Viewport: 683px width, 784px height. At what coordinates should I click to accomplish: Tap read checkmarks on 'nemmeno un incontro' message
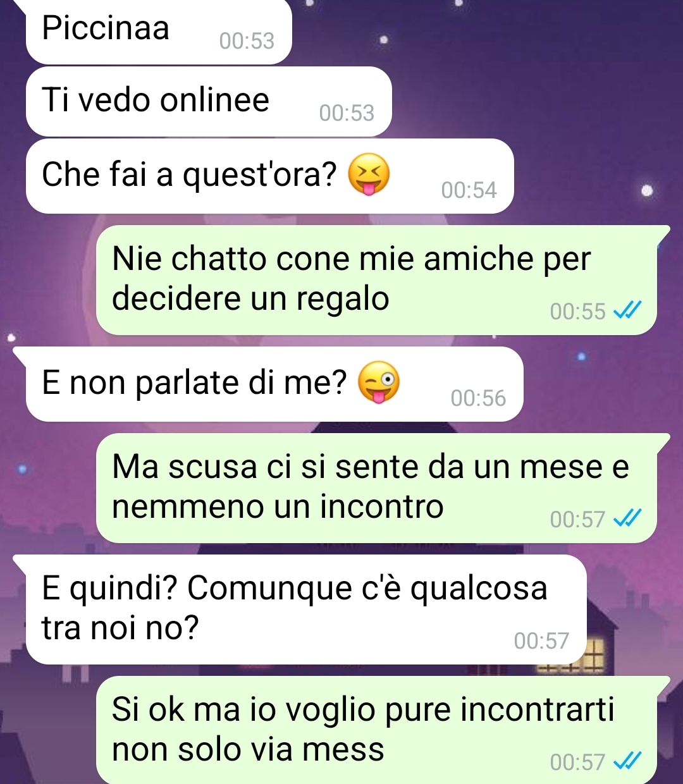pos(629,519)
